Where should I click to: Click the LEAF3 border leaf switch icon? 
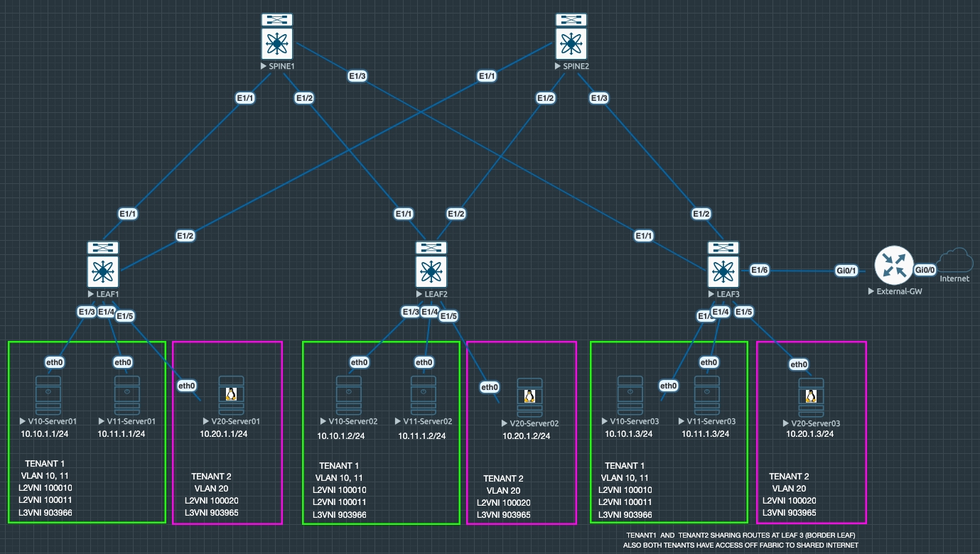pyautogui.click(x=723, y=264)
